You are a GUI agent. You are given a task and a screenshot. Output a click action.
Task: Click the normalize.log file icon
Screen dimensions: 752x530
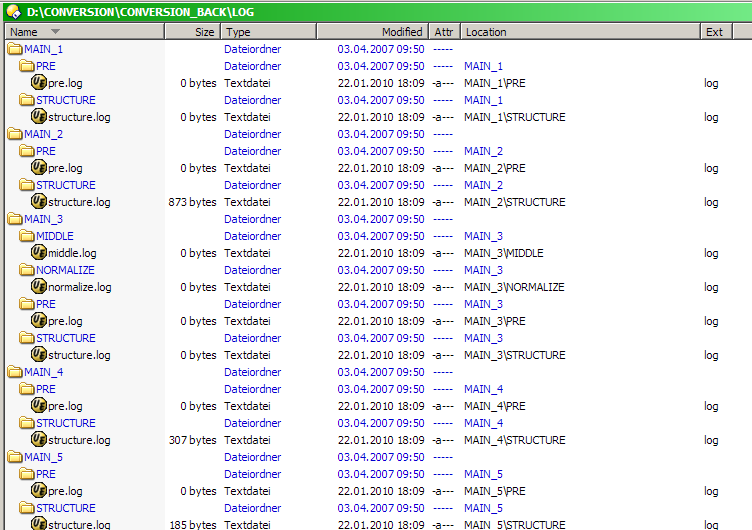pyautogui.click(x=39, y=287)
